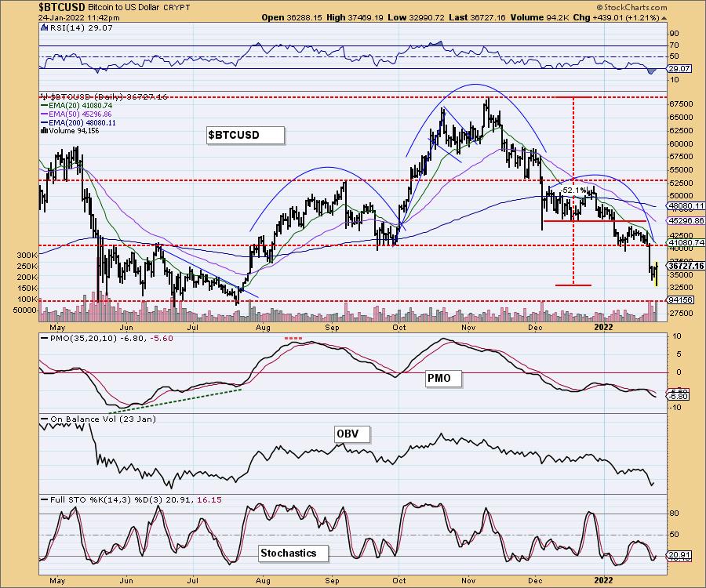Click the 67500 price axis label

pos(682,104)
